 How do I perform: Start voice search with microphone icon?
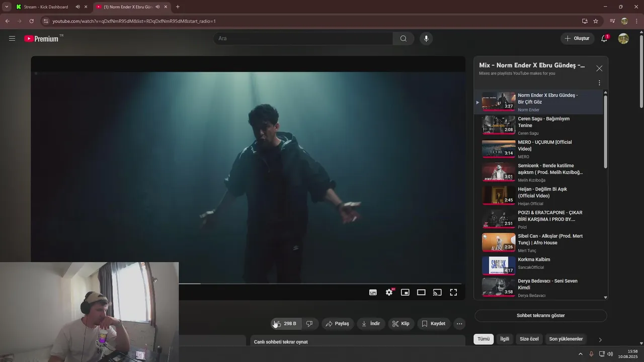tap(426, 38)
